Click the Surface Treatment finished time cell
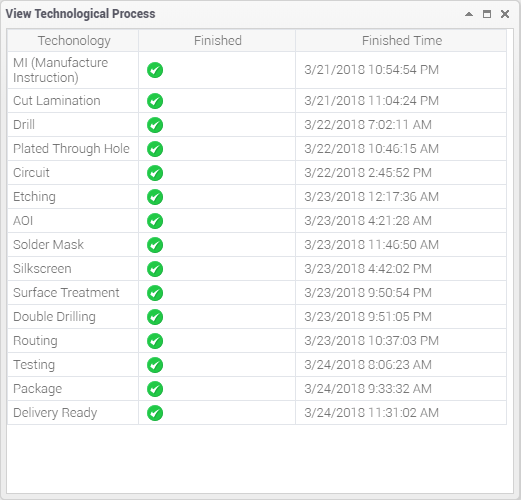Image resolution: width=521 pixels, height=500 pixels. point(401,293)
